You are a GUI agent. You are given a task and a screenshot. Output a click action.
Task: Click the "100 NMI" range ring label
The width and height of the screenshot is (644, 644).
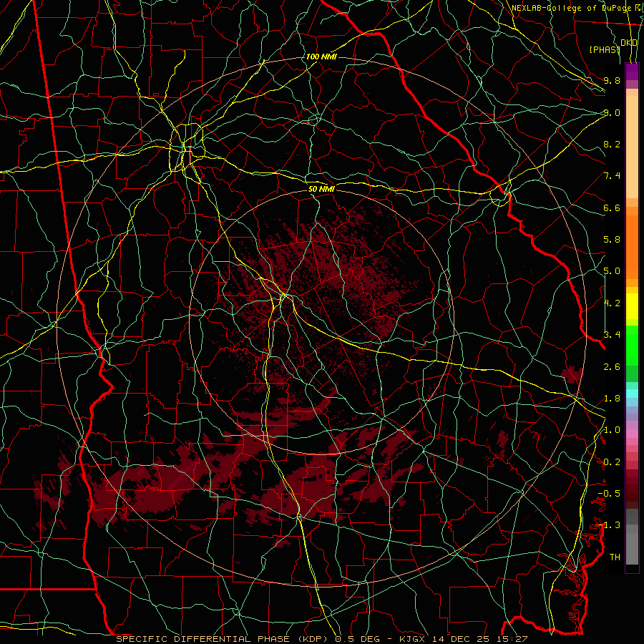click(321, 57)
